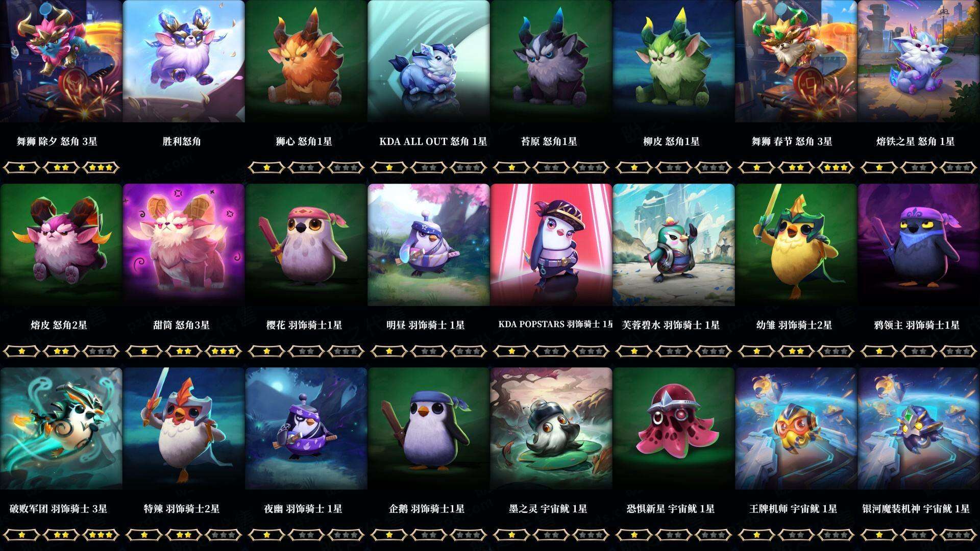Click the 芙蓉碧水 羽饰骑士 1星 label
Viewport: 980px width, 551px height.
[671, 325]
